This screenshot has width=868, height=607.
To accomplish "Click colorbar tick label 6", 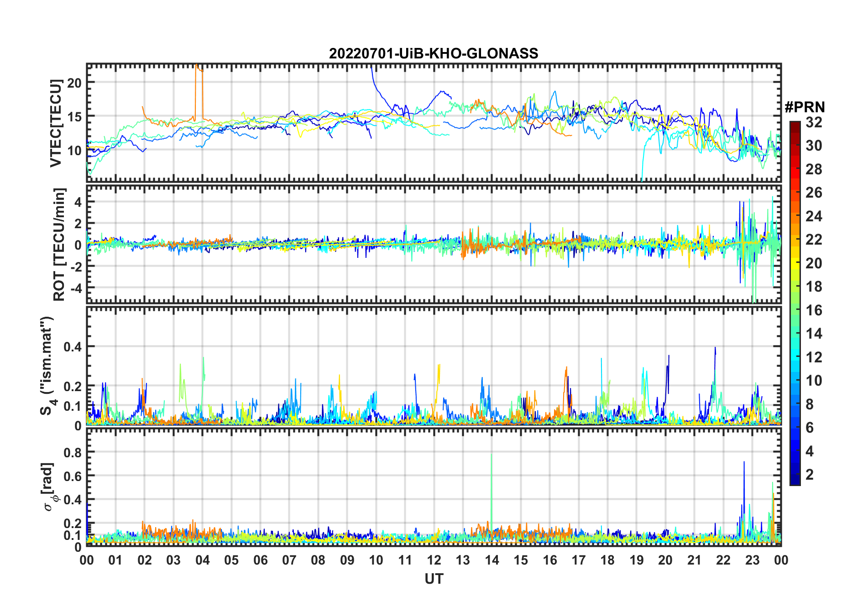I will click(810, 428).
